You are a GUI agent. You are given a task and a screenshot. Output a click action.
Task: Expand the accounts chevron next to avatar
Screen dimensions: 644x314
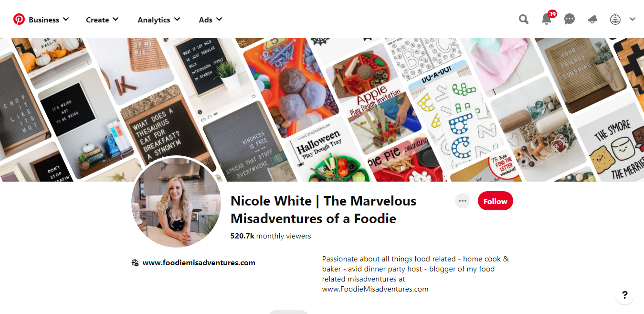[x=633, y=20]
